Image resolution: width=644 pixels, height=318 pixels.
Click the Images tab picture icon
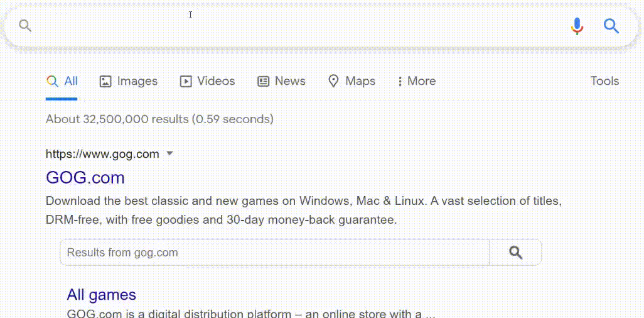(105, 82)
